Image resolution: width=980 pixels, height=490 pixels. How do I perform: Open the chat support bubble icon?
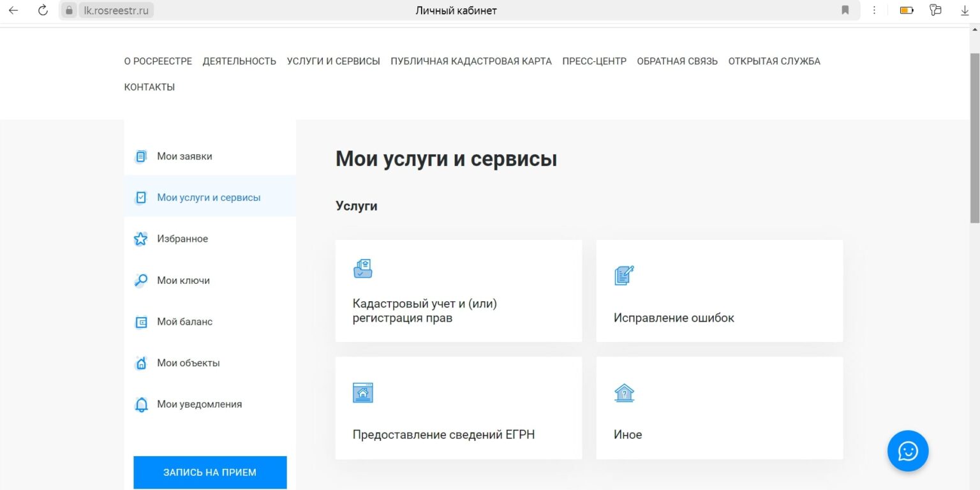907,451
